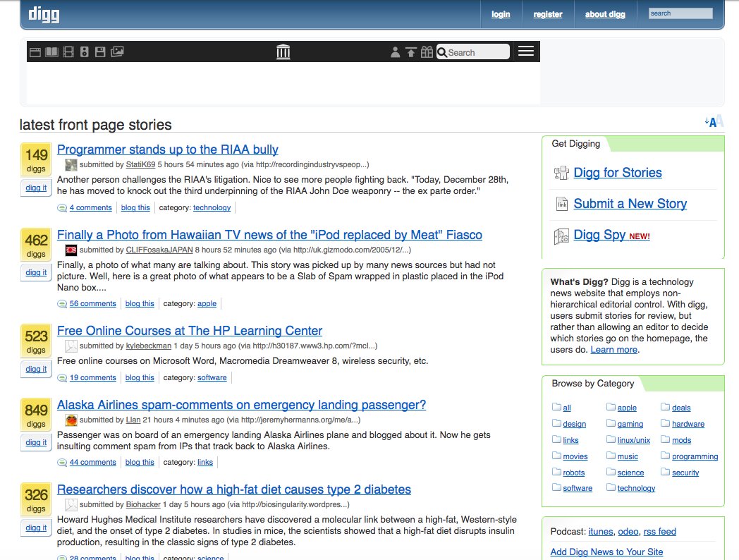Open Add Digg News to Your Site
739x560 pixels.
[606, 552]
